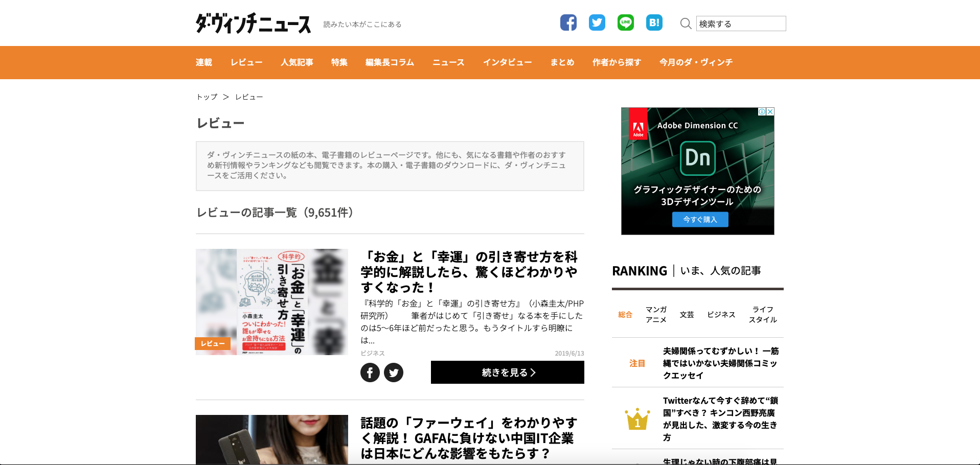The width and height of the screenshot is (980, 465).
Task: Click the Twitter icon in the header
Action: coord(597,22)
